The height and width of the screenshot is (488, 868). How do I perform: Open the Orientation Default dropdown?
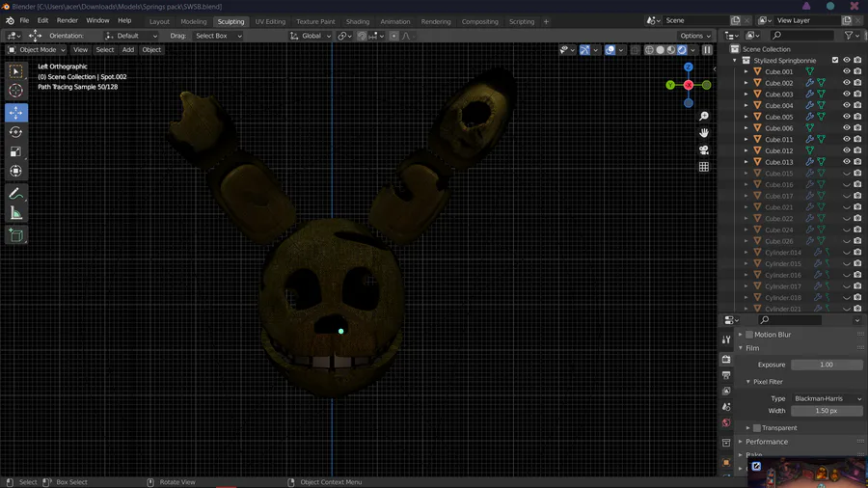click(131, 36)
